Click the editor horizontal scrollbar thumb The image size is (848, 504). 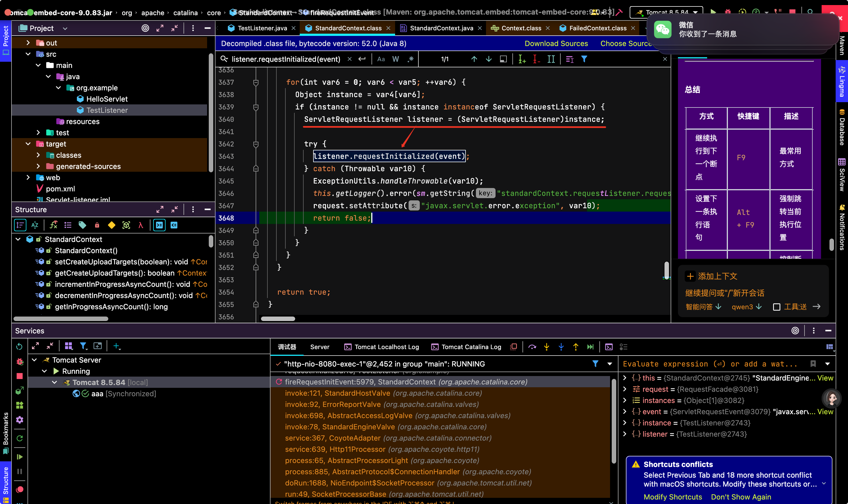point(278,319)
